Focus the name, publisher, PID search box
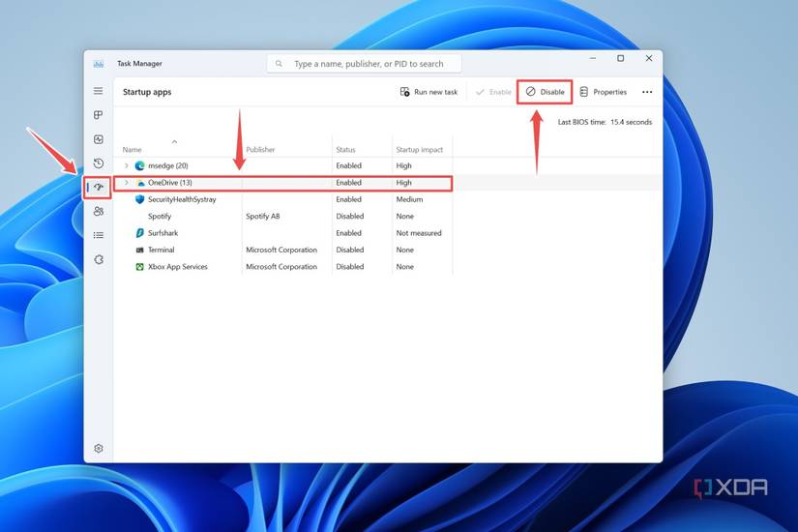This screenshot has height=532, width=798. [365, 64]
